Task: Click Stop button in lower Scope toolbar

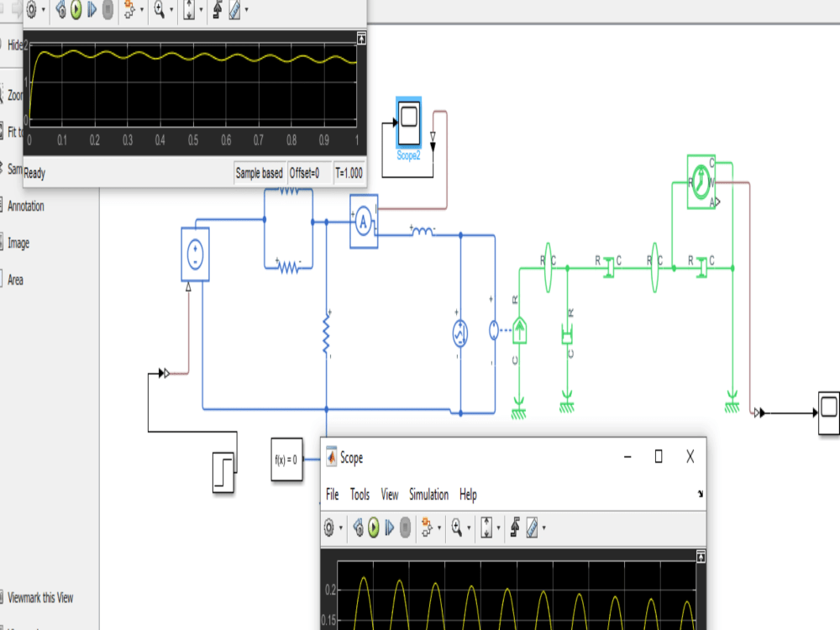Action: click(406, 528)
